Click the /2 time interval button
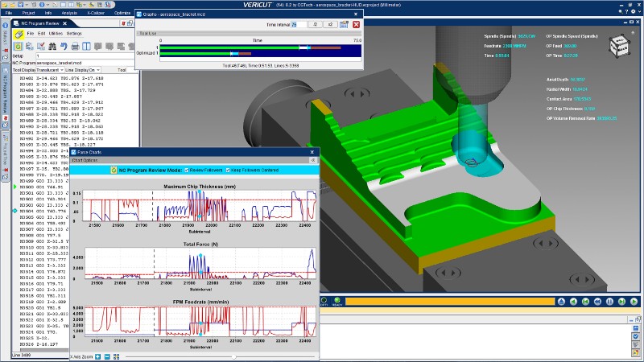 tap(315, 25)
